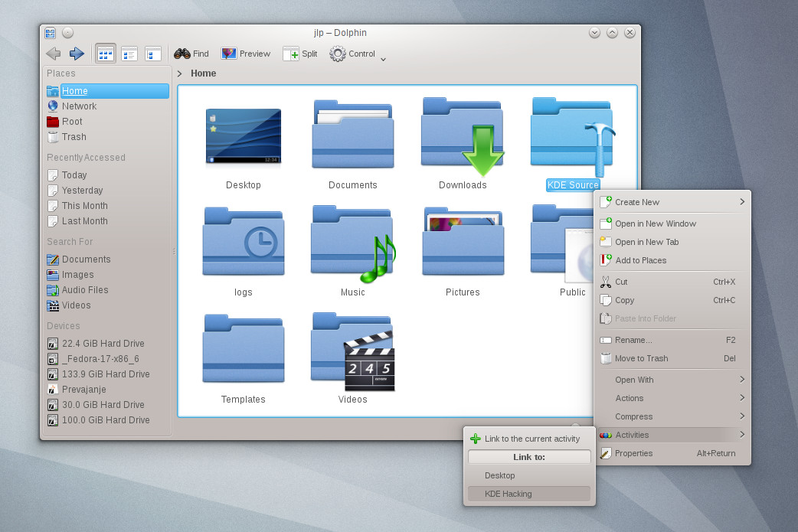Open Root folder in Places
Screen dimensions: 798x532
click(x=107, y=122)
